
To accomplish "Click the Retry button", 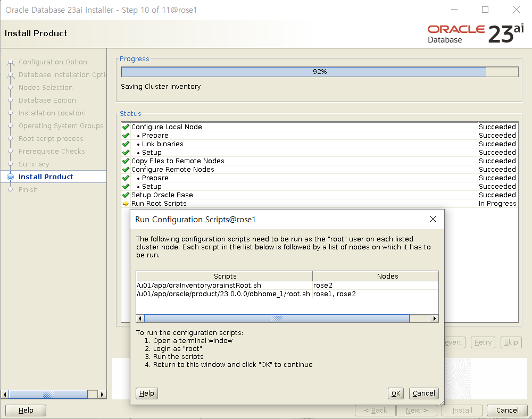I will 483,342.
